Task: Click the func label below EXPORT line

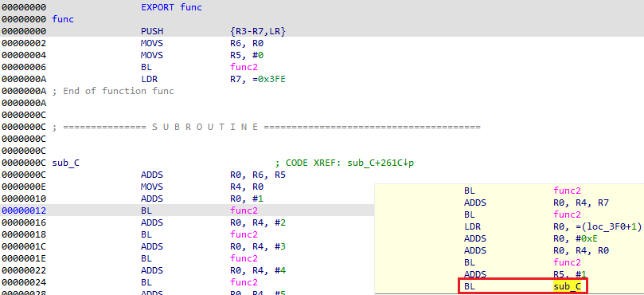Action: click(63, 19)
